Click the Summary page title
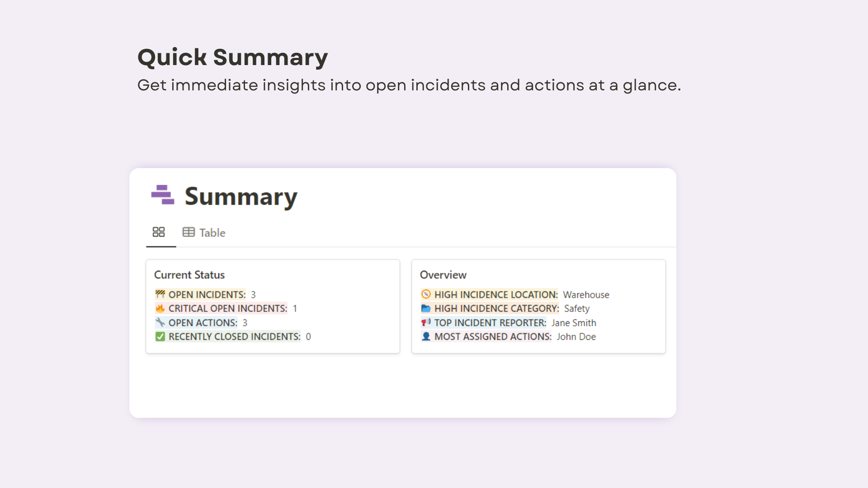 click(x=241, y=196)
